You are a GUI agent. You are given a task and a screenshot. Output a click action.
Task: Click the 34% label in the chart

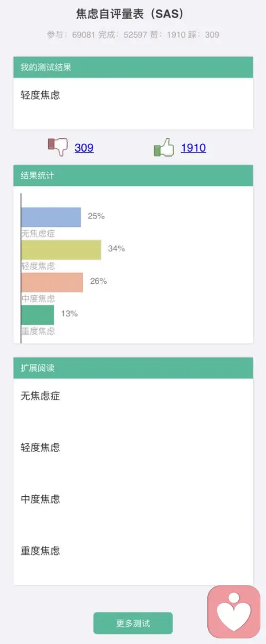coord(116,248)
